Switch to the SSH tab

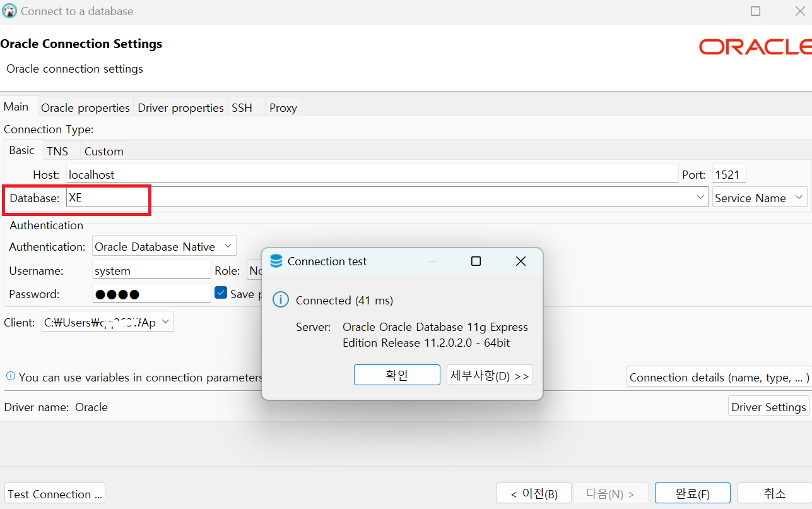coord(242,107)
